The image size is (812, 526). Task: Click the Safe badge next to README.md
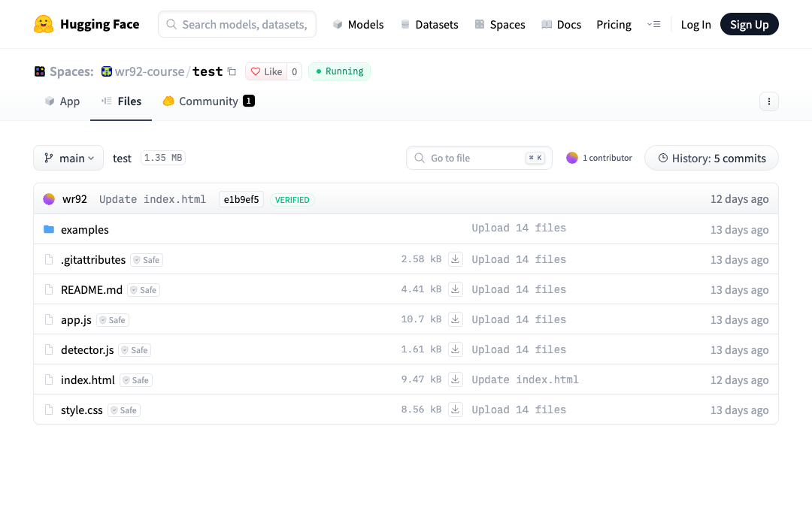coord(144,290)
